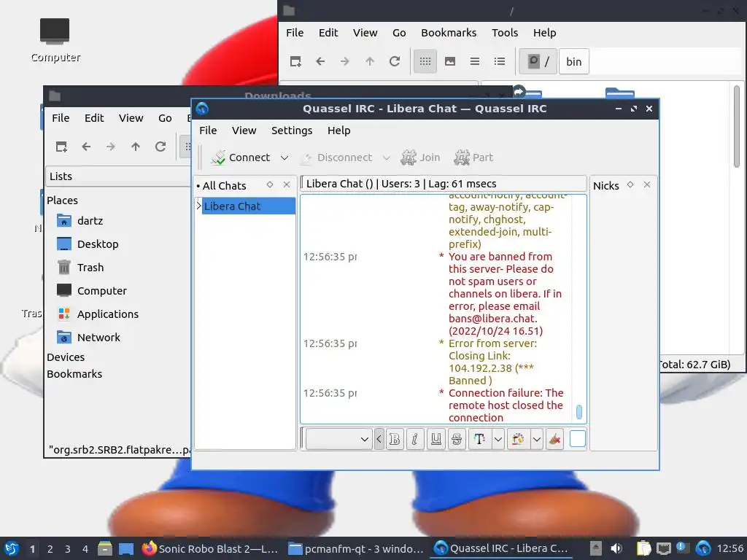
Task: Go back in Downloads file manager
Action: pyautogui.click(x=86, y=147)
